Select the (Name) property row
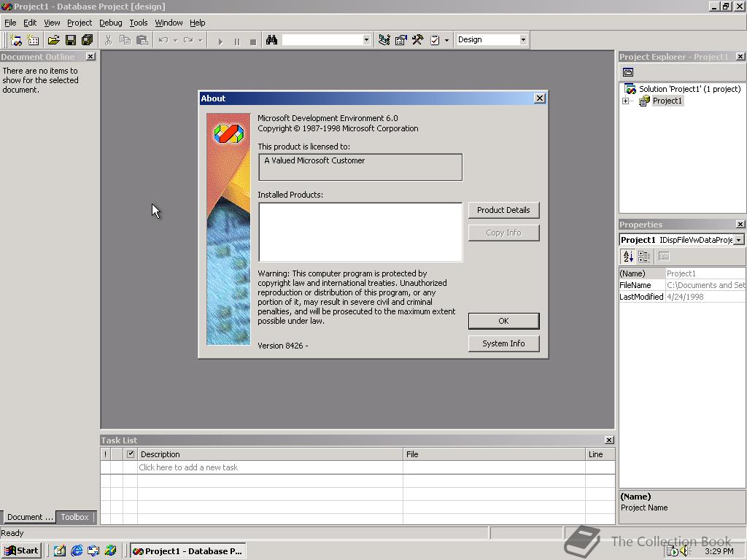 click(682, 273)
